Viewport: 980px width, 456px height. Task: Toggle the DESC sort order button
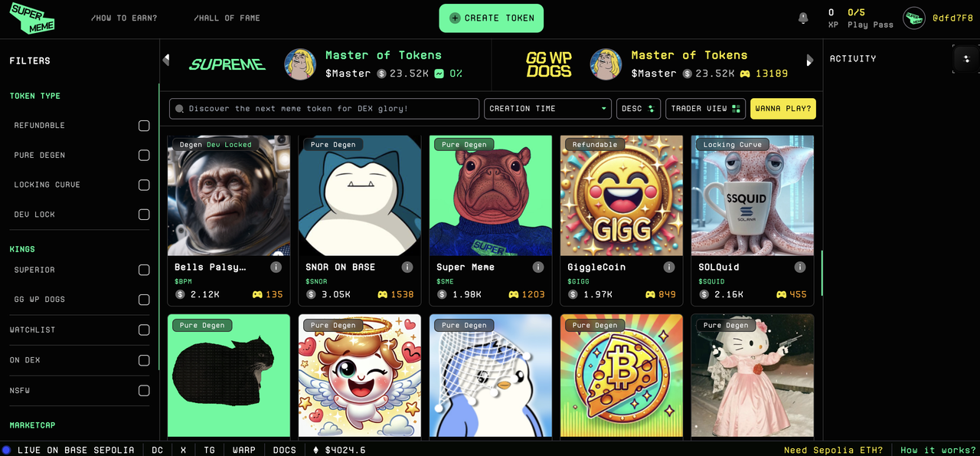639,109
